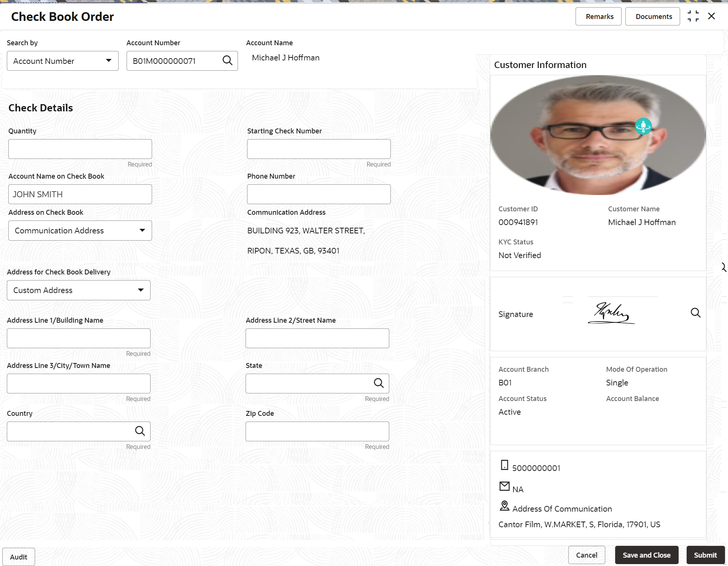Click the Customer Information panel heading
The image size is (728, 566).
pos(540,65)
